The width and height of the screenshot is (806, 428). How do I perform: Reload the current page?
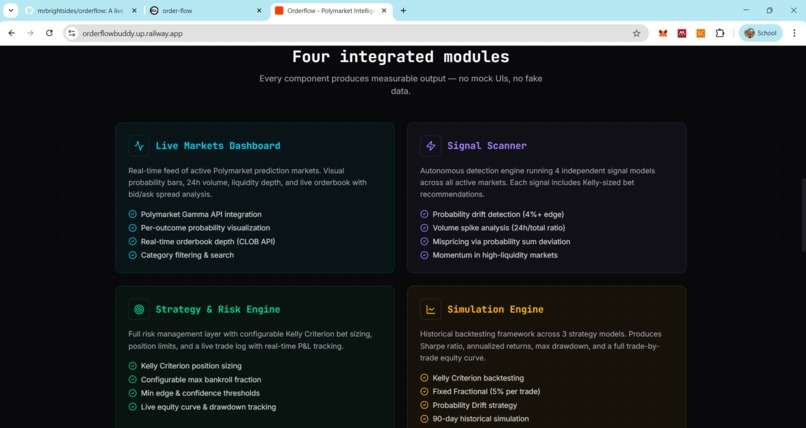(49, 33)
